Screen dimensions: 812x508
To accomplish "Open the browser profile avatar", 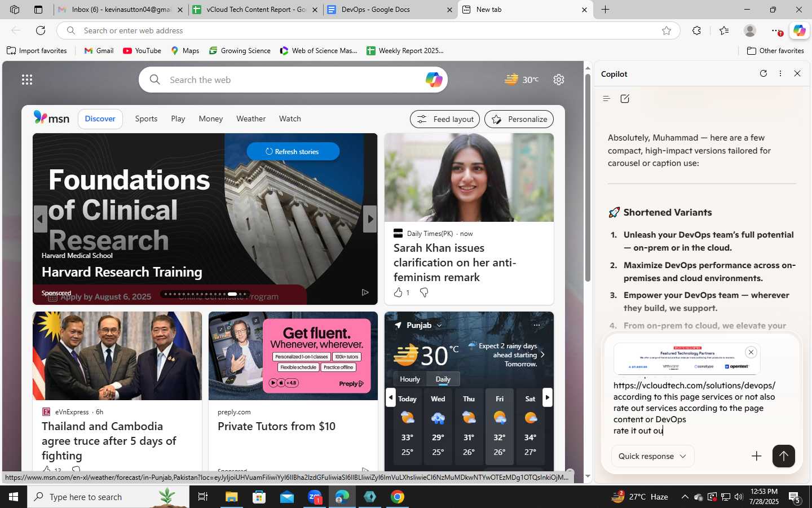I will [x=750, y=30].
